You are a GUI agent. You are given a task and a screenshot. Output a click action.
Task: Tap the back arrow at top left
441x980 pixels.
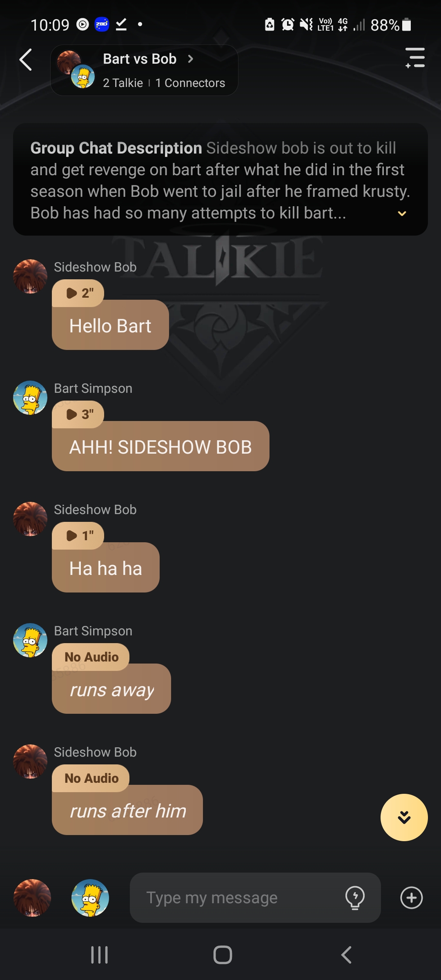[26, 60]
